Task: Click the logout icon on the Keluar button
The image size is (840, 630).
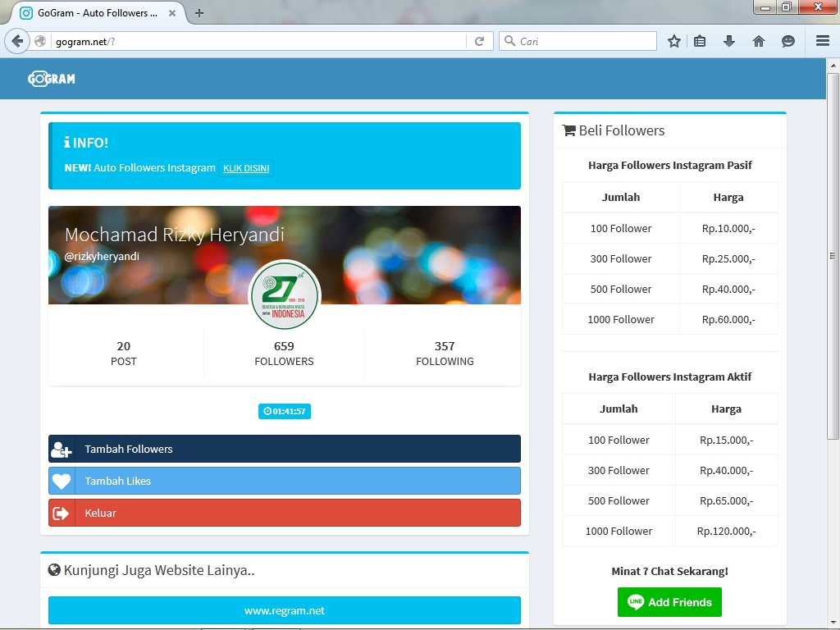Action: click(x=62, y=513)
